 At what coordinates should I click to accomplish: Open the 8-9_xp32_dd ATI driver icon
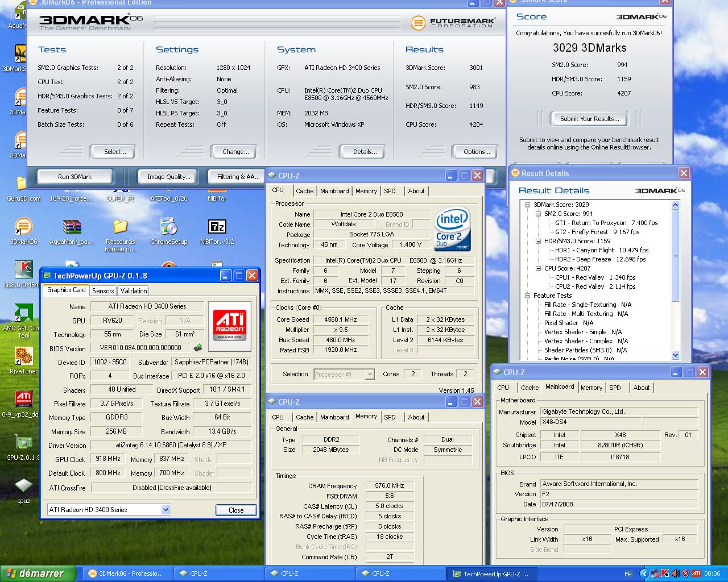[23, 400]
